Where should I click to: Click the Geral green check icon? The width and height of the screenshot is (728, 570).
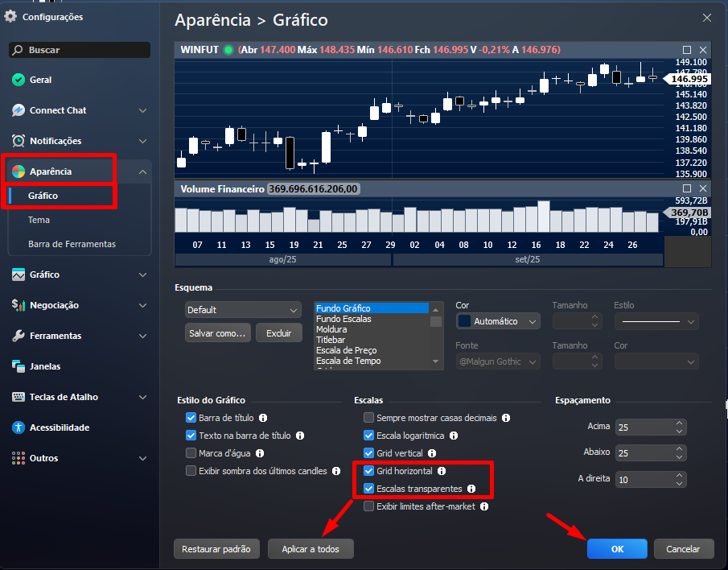19,80
